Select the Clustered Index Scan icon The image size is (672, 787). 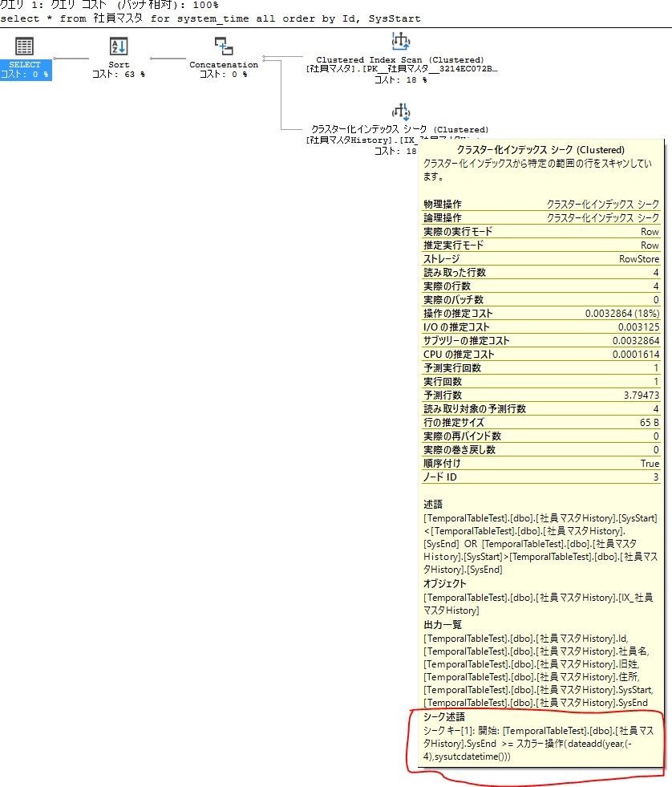(400, 41)
